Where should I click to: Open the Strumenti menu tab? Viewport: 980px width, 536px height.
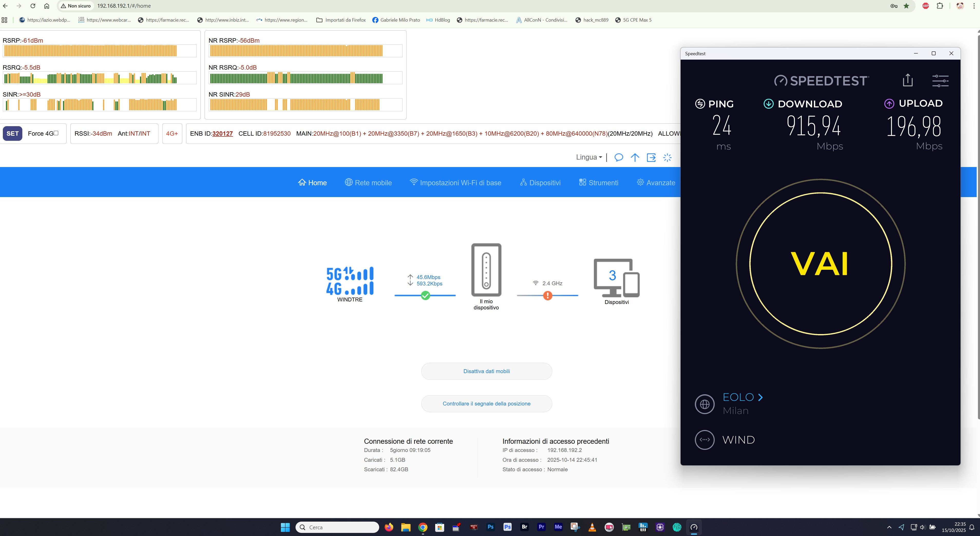[x=599, y=183]
